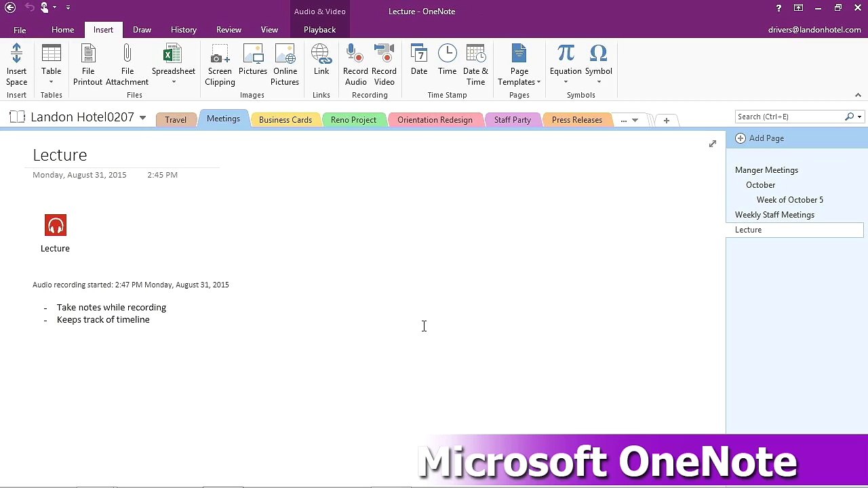Toggle Touch/Mouse mode button
The height and width of the screenshot is (488, 868).
pyautogui.click(x=44, y=8)
